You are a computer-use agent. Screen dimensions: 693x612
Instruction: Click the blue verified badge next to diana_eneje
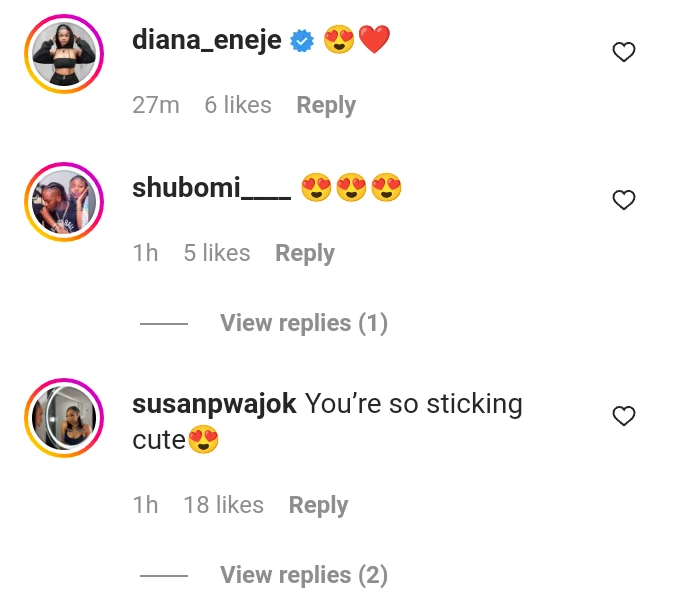302,41
